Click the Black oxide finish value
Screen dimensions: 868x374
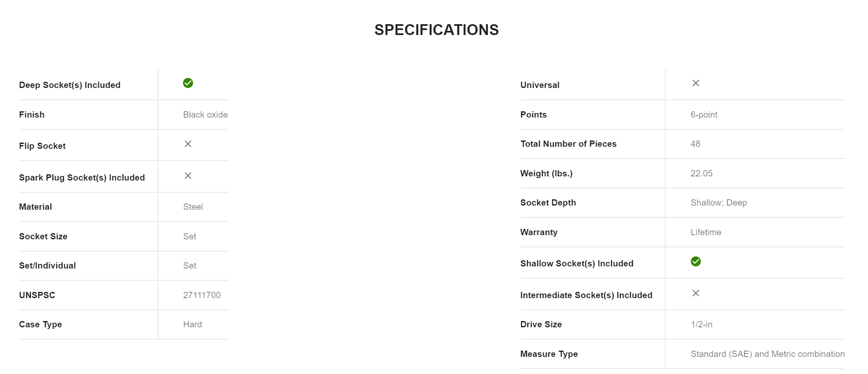(205, 115)
